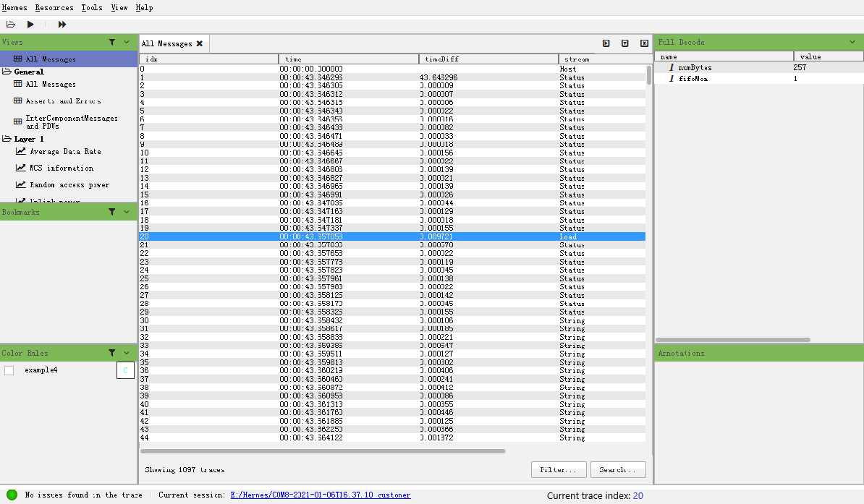Click the filter icon in the Bookmarks header
This screenshot has height=504, width=864.
click(112, 213)
